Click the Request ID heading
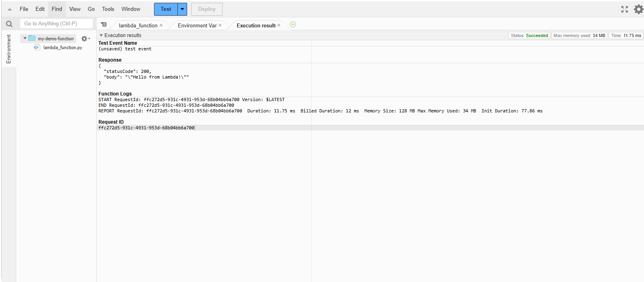This screenshot has height=282, width=644. [111, 122]
